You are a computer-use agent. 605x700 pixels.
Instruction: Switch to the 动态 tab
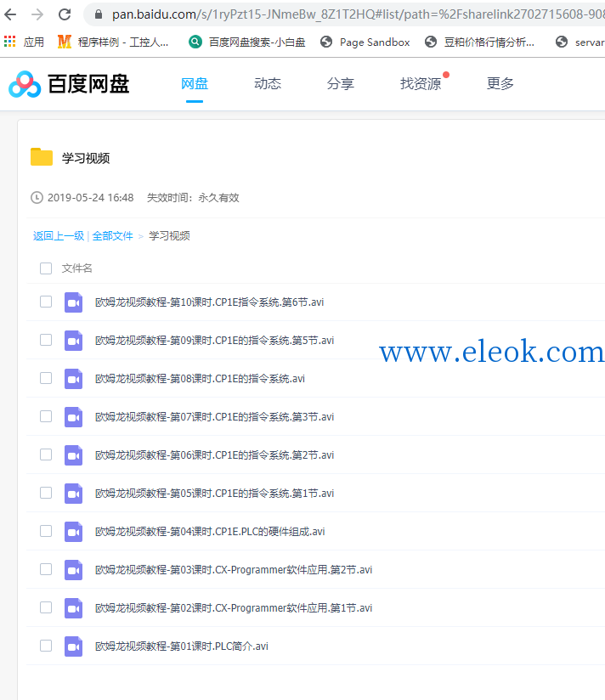click(268, 83)
